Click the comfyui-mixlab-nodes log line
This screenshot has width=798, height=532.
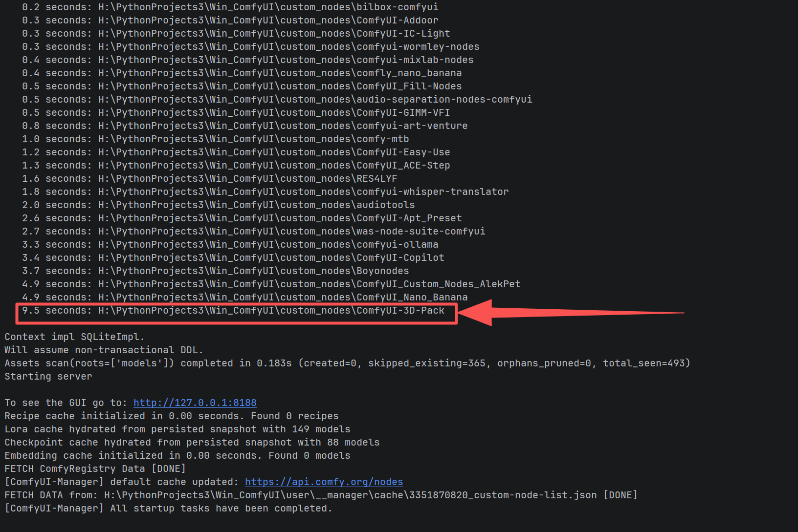tap(248, 60)
